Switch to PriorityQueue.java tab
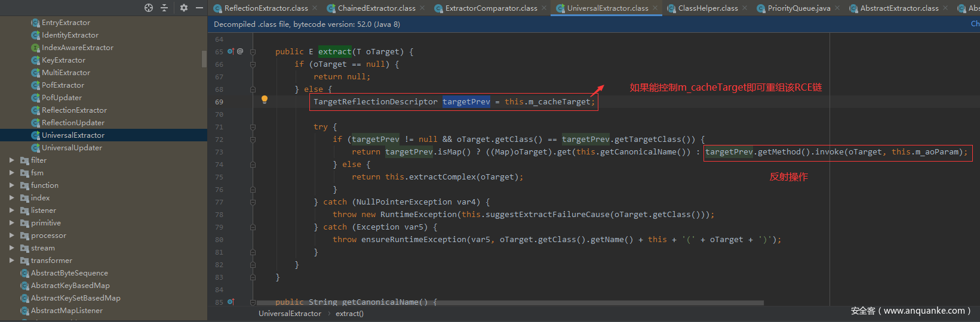Screen dimensions: 980x322 (x=798, y=8)
